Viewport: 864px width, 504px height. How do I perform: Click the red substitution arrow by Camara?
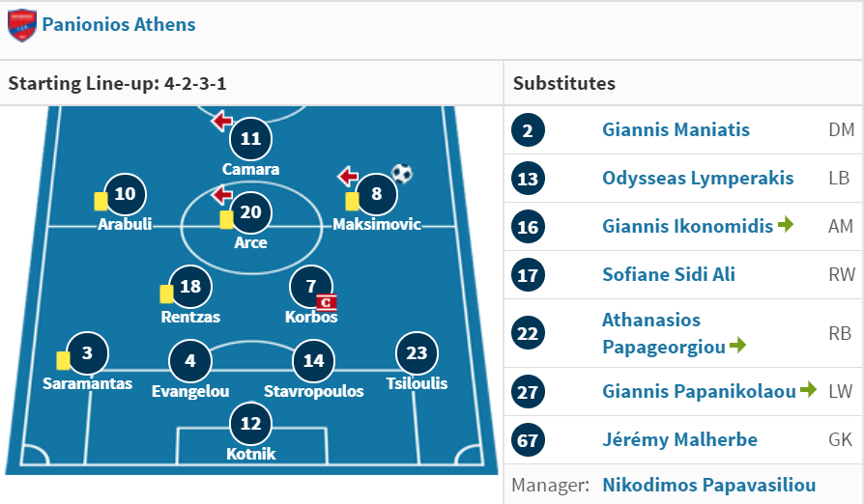point(222,121)
